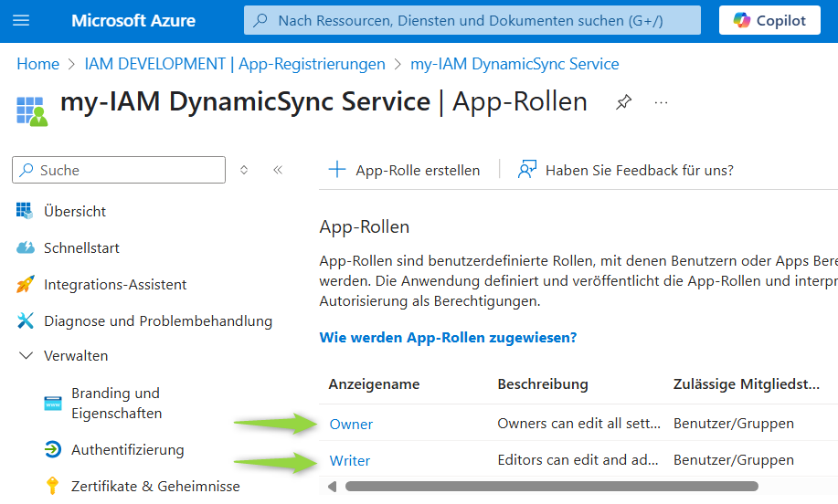The width and height of the screenshot is (838, 504).
Task: Click the plus icon for new role
Action: (336, 170)
